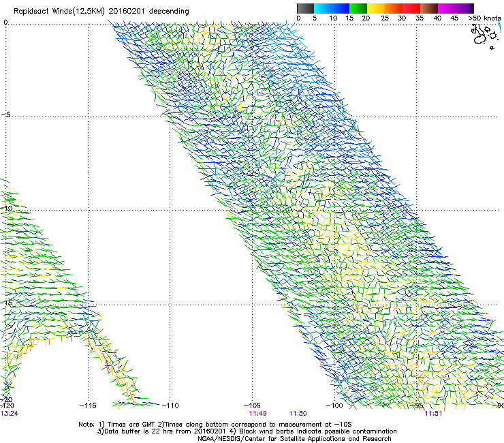Click the blue 10-15 knots legend color
The height and width of the screenshot is (443, 504).
(341, 8)
